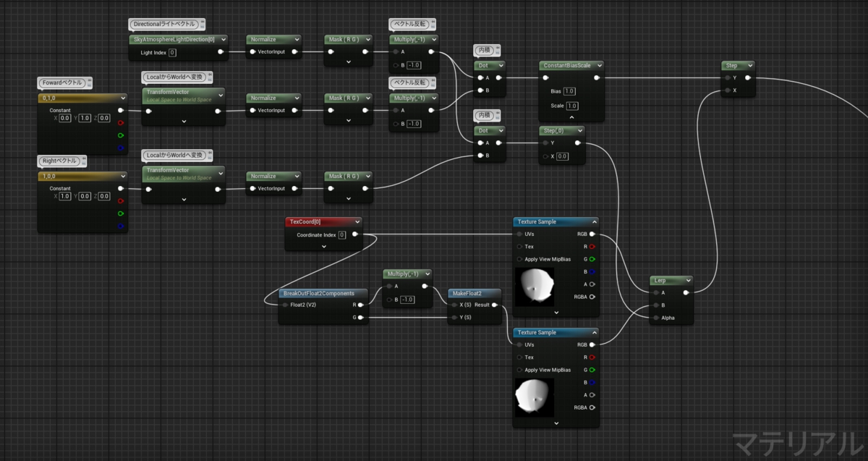This screenshot has height=461, width=868.
Task: Click the ConstantBiasScale output pin
Action: [597, 77]
